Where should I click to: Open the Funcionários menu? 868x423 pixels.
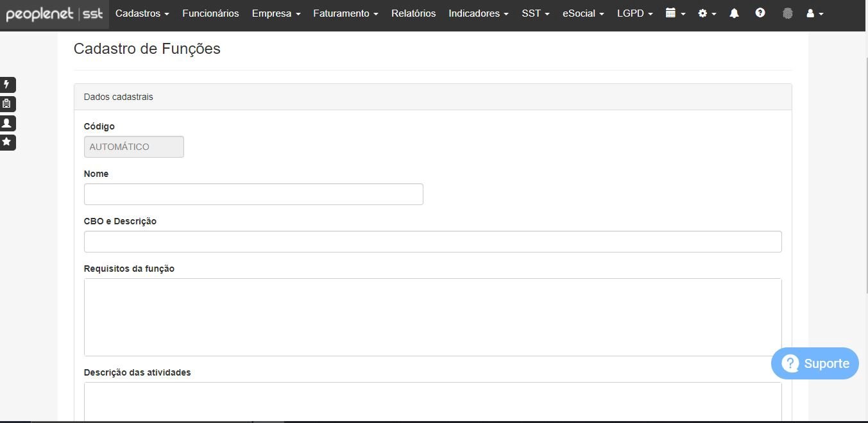click(210, 13)
